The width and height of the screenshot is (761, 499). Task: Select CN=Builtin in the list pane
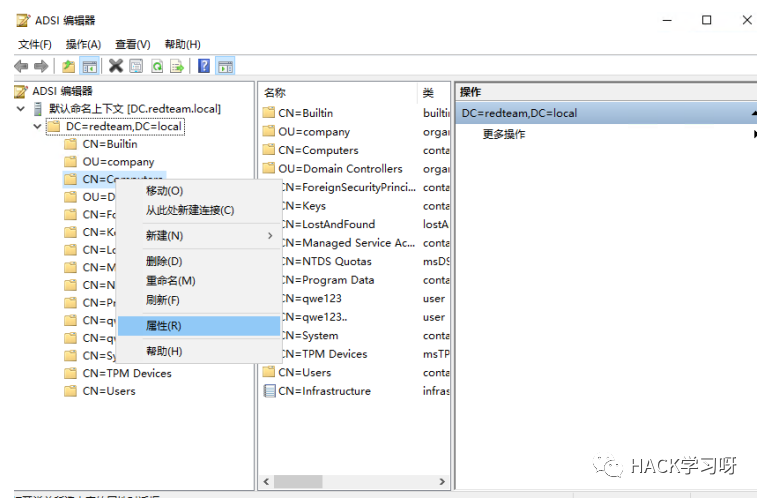(305, 113)
